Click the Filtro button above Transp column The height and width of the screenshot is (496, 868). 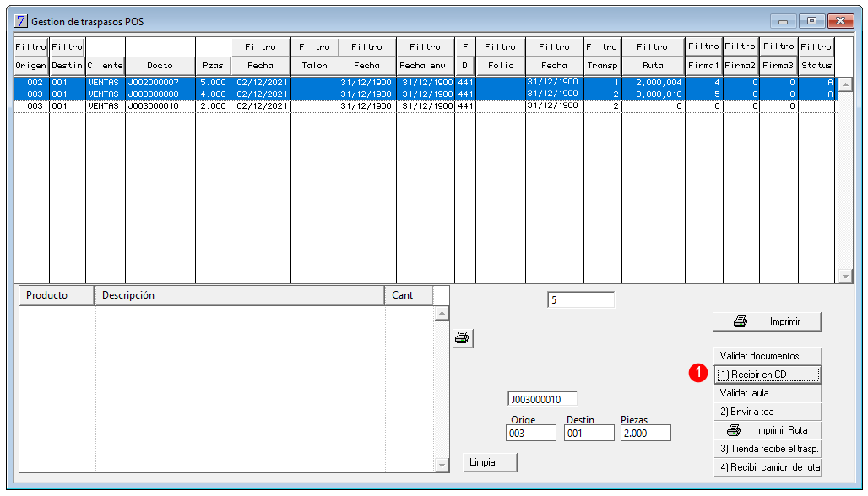click(x=602, y=47)
